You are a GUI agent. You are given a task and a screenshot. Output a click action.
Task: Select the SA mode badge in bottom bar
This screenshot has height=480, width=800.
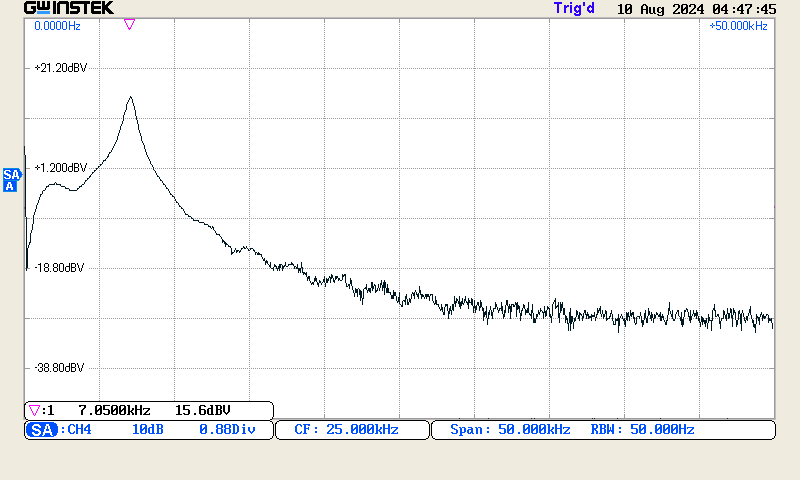point(41,430)
